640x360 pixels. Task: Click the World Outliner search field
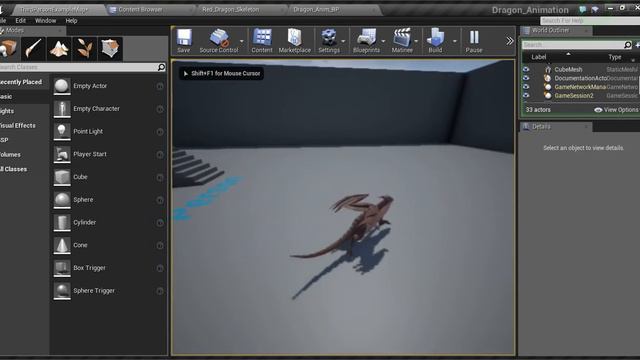point(577,44)
